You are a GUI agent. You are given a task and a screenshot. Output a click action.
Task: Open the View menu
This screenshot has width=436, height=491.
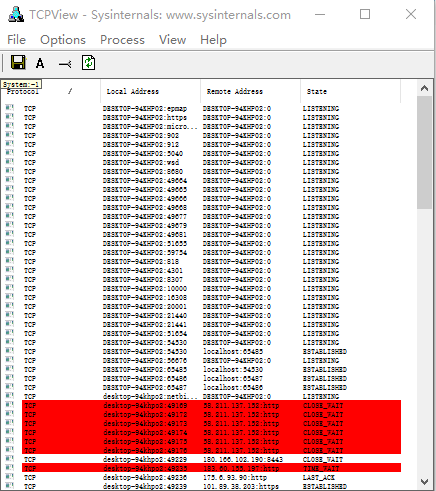click(172, 40)
